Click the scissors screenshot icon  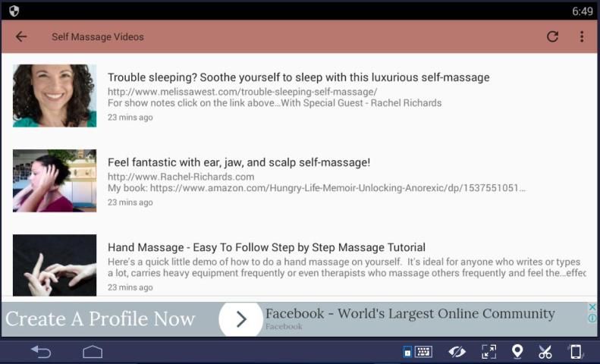pos(545,352)
